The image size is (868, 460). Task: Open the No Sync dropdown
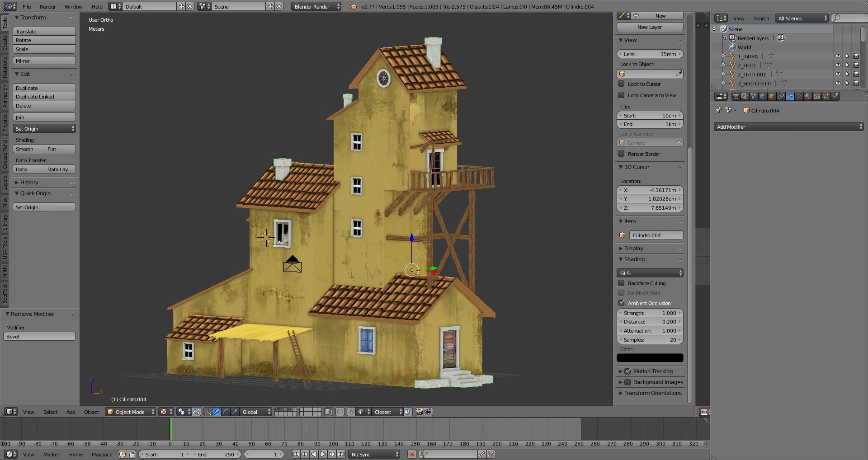(375, 454)
